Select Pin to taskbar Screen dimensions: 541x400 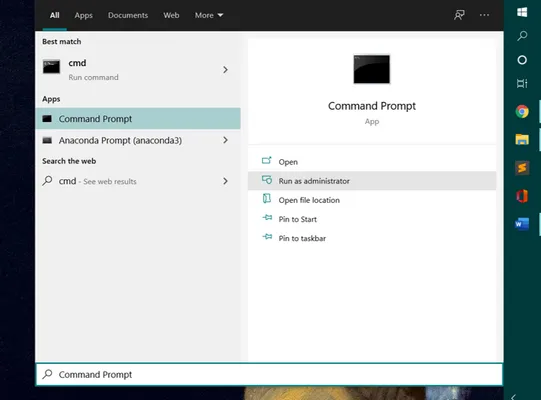tap(372, 238)
